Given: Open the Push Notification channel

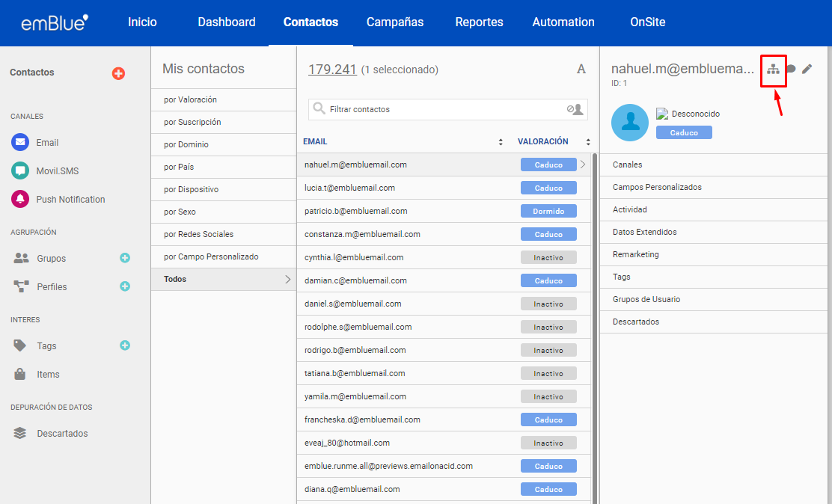Looking at the screenshot, I should tap(70, 200).
